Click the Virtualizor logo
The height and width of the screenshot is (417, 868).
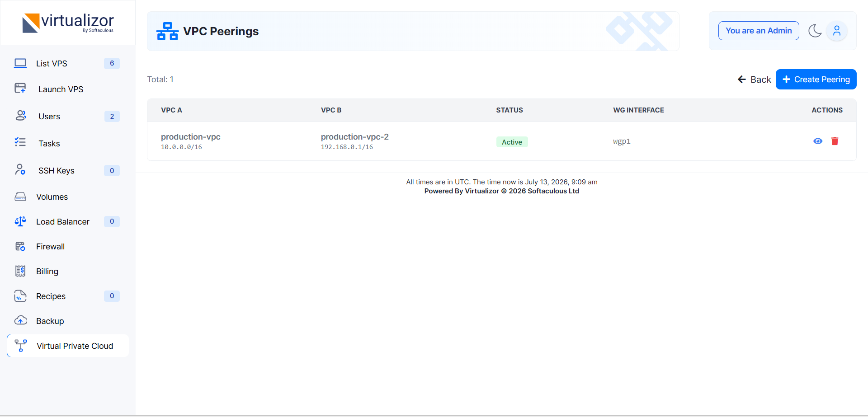point(68,23)
